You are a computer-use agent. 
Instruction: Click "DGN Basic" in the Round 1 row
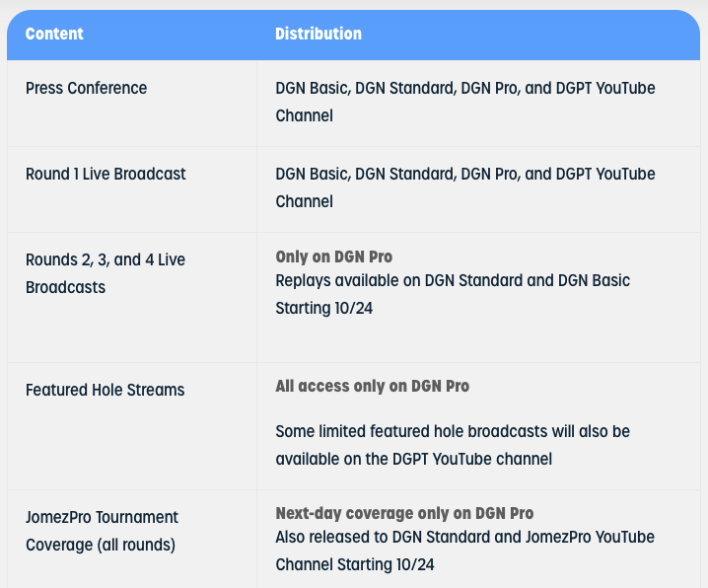click(x=311, y=174)
